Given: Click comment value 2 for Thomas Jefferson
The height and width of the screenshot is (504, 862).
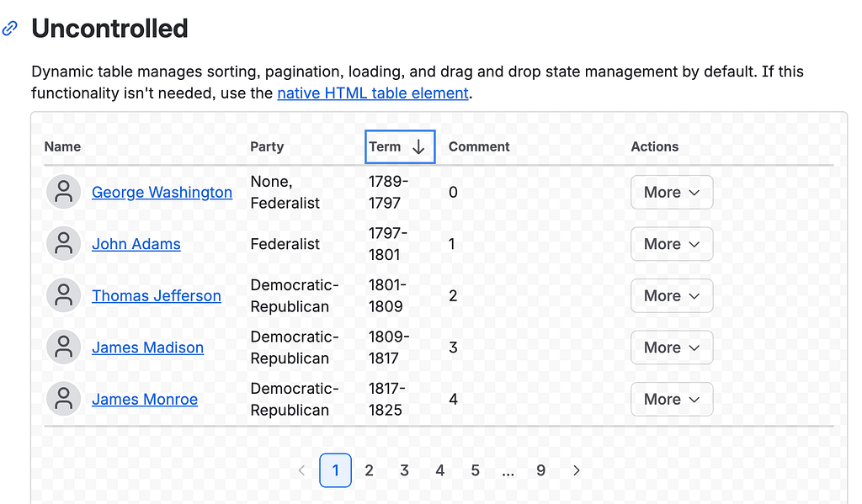Looking at the screenshot, I should point(453,295).
